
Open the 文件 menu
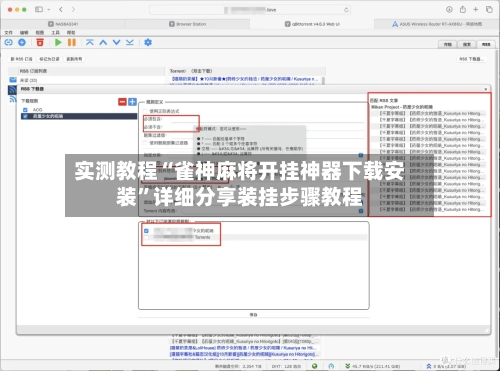pos(8,32)
